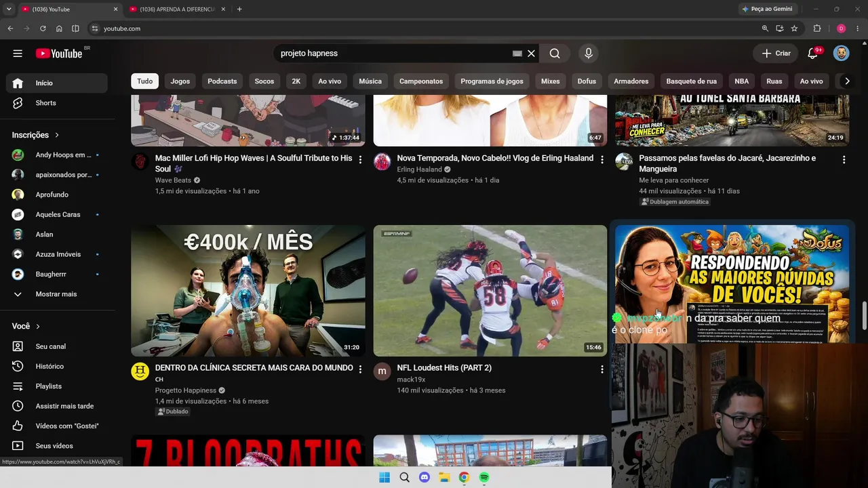Open the Azuza Imóveis subscription
Screen dimensions: 868x488
tap(57, 254)
